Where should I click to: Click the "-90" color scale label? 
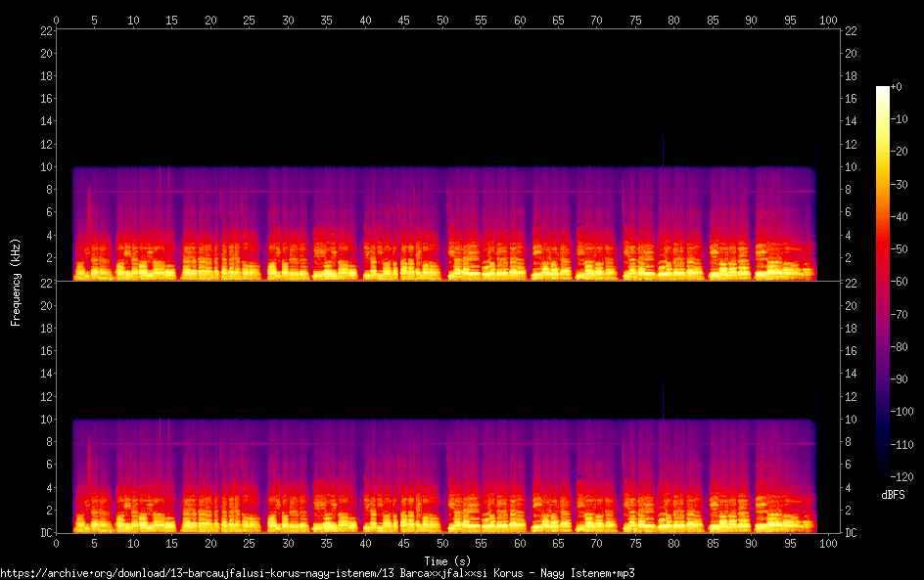pos(900,379)
